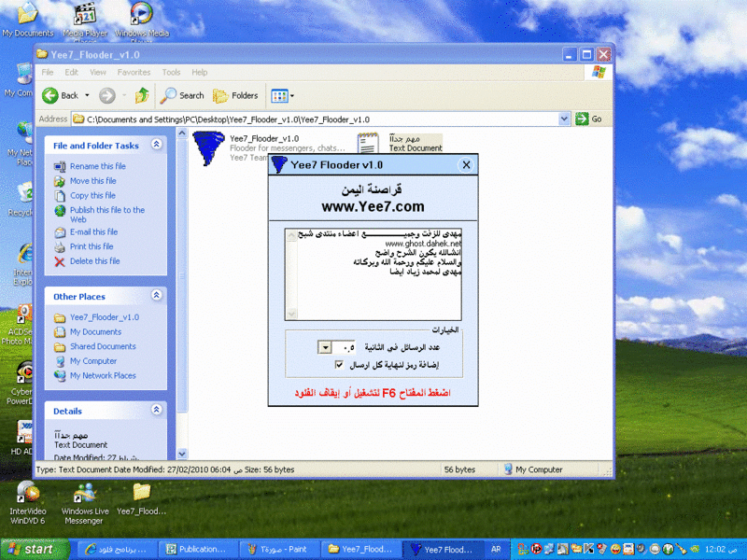Screen dimensions: 747x560
Task: Collapse the Details panel
Action: pos(157,410)
